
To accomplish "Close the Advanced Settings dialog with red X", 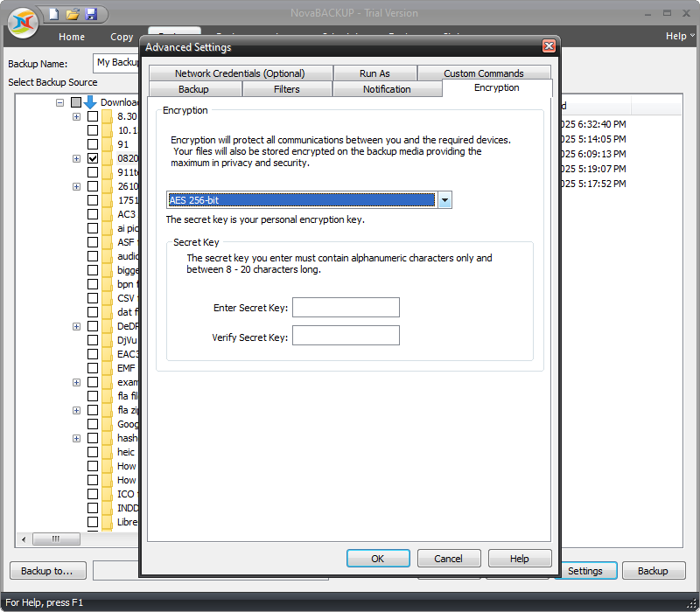I will coord(549,46).
